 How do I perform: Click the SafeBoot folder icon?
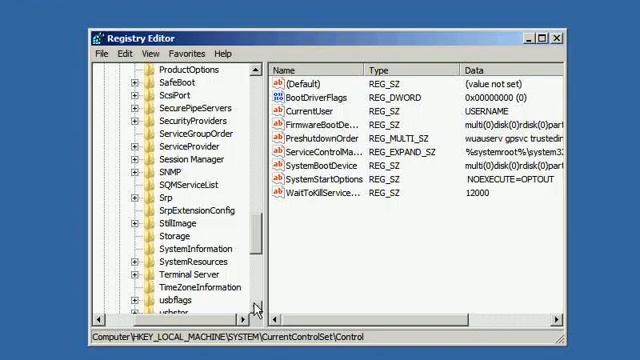(149, 82)
